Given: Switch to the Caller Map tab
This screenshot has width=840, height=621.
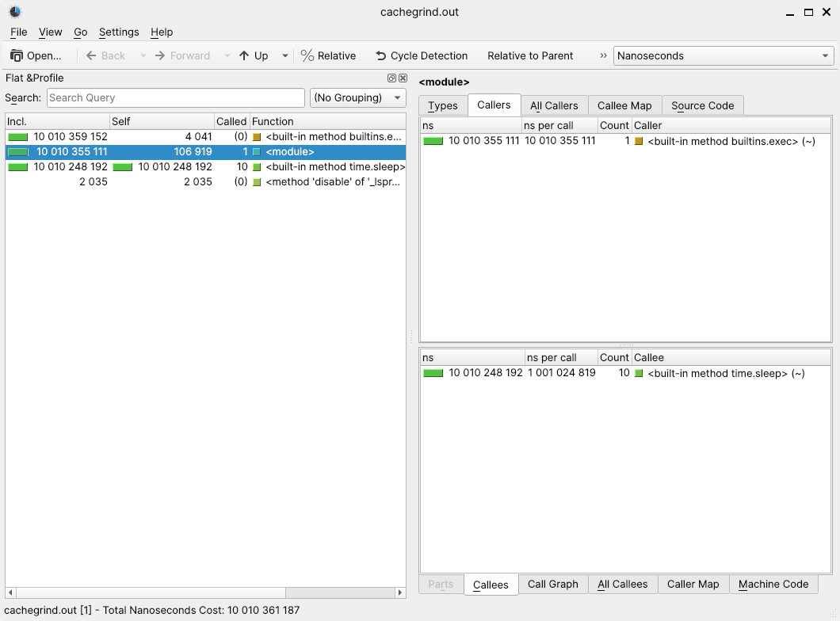Looking at the screenshot, I should point(693,584).
